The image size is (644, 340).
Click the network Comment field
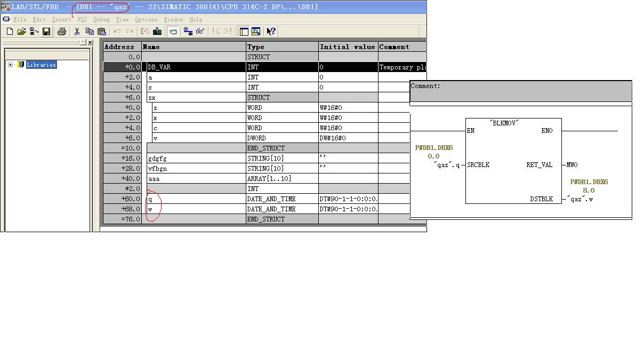tap(521, 91)
